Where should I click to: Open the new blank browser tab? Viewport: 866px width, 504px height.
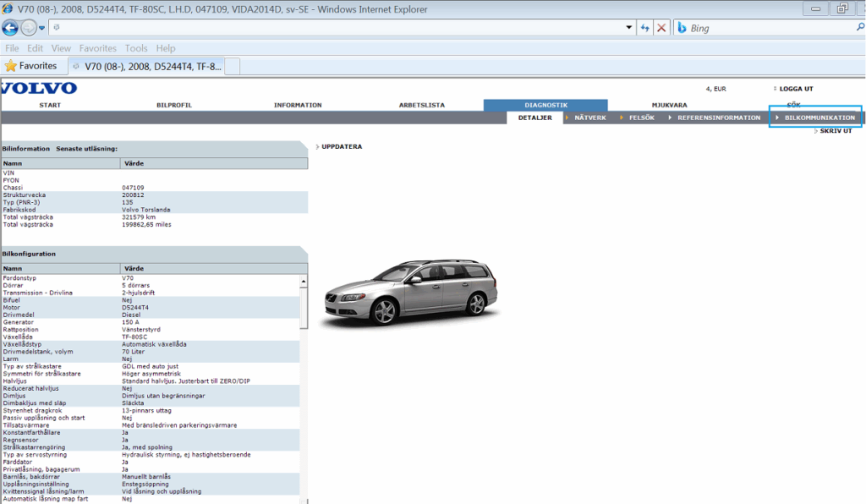pyautogui.click(x=233, y=66)
